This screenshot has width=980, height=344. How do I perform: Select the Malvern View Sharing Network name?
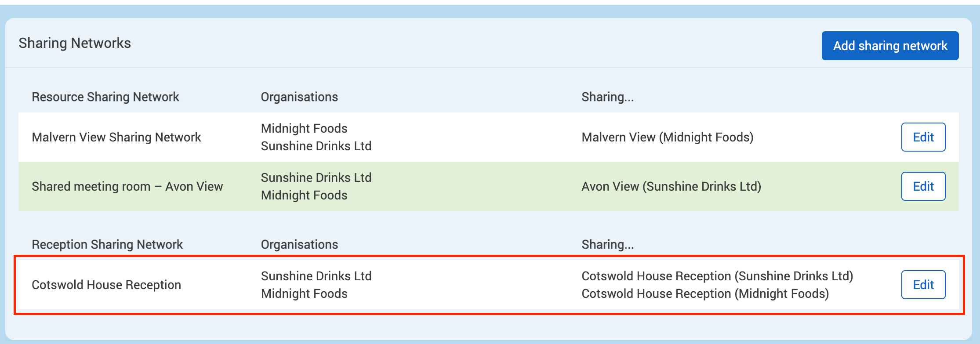pos(116,137)
